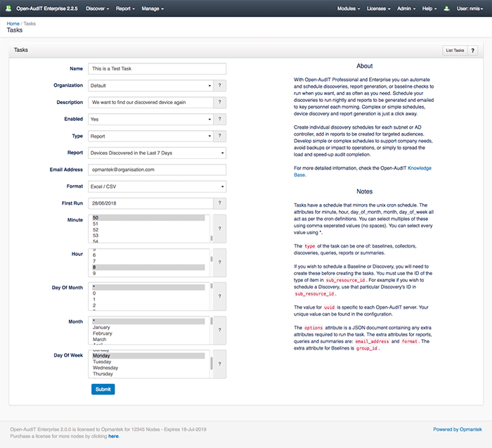Viewport: 492px width, 448px height.
Task: Select * in Day Of Month list
Action: (x=148, y=287)
